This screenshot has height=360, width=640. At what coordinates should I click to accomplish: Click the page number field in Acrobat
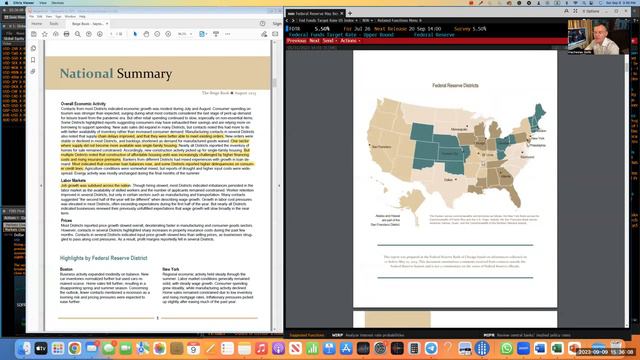coord(112,34)
